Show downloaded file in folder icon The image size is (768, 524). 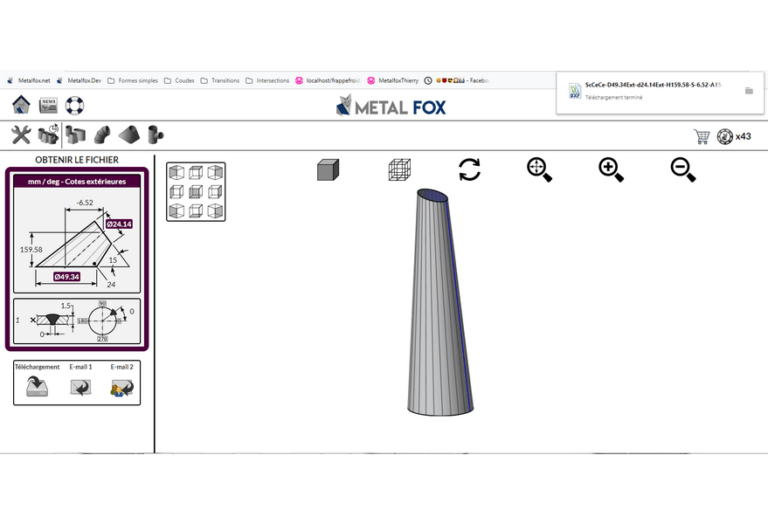(748, 91)
